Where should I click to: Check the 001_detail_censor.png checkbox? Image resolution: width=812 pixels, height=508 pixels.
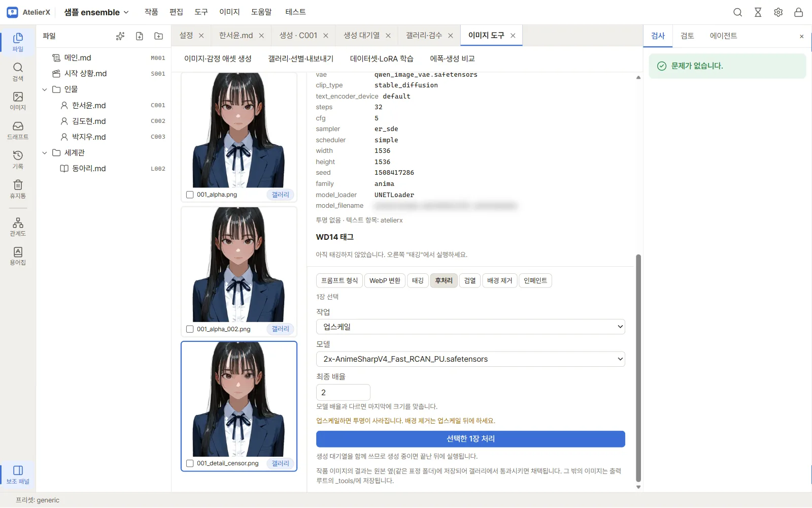tap(190, 463)
